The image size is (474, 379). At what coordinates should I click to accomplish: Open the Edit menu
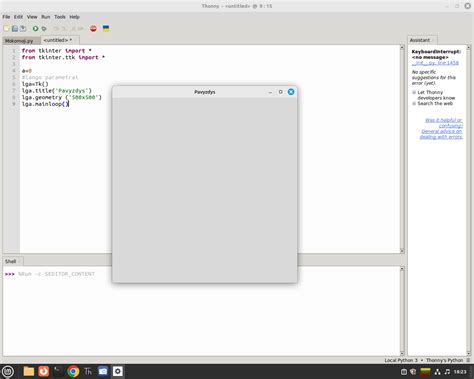pos(18,17)
